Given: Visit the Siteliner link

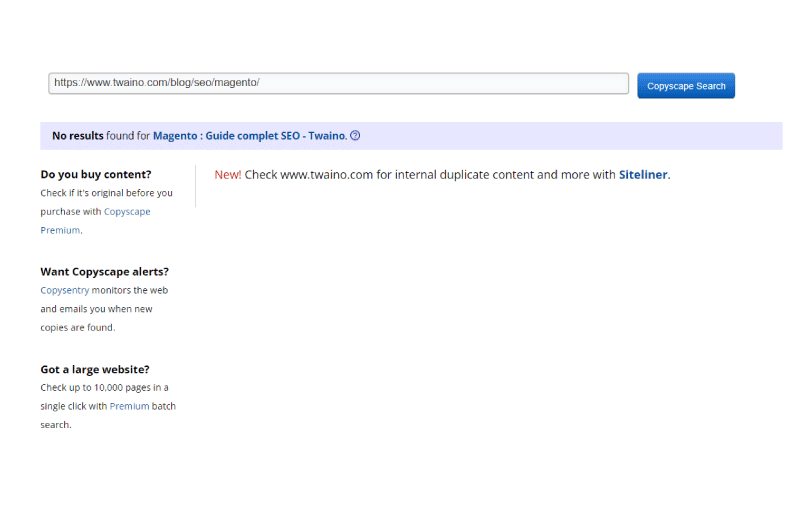Looking at the screenshot, I should coord(643,175).
